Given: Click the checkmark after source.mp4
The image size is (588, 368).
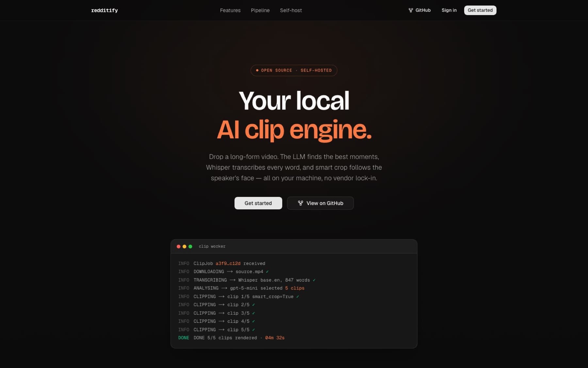Looking at the screenshot, I should 267,272.
